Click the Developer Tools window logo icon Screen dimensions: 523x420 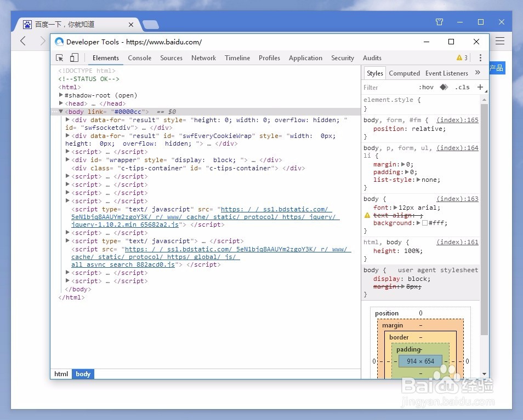coord(59,42)
